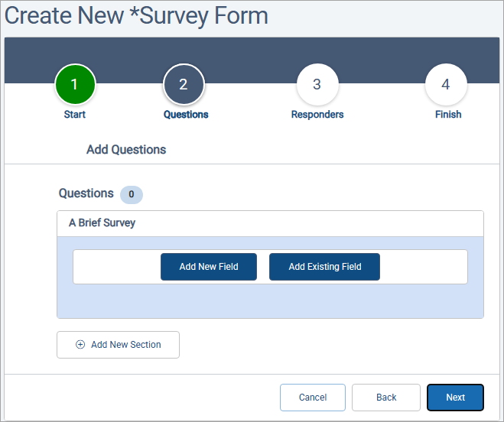Proceed with the Next button
Screen dimensions: 504x422
(455, 398)
